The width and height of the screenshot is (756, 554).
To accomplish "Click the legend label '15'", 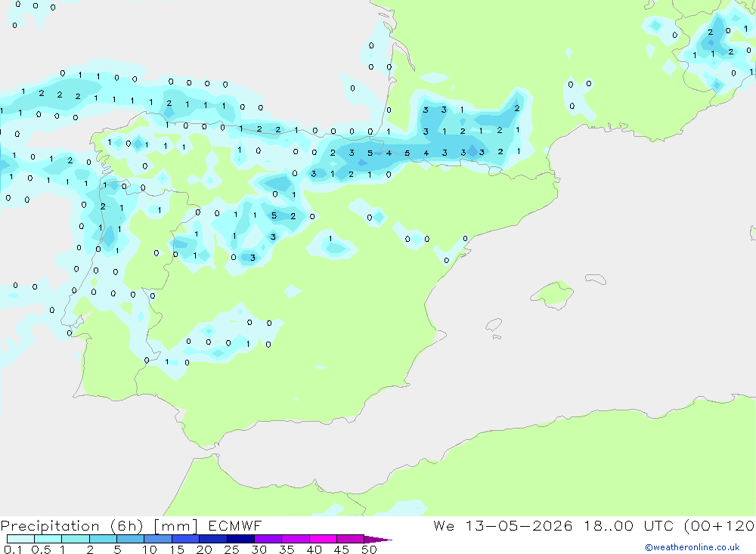I will click(x=176, y=549).
